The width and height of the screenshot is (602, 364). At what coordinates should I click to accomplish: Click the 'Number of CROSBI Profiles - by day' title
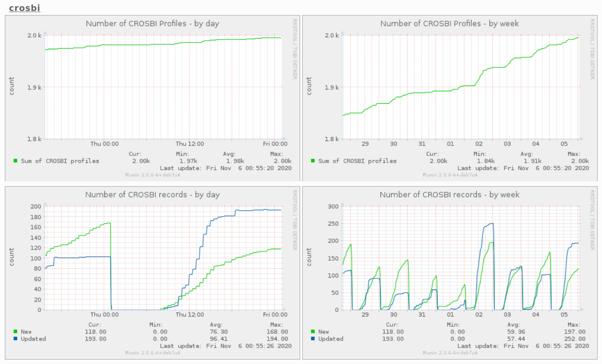pyautogui.click(x=152, y=23)
